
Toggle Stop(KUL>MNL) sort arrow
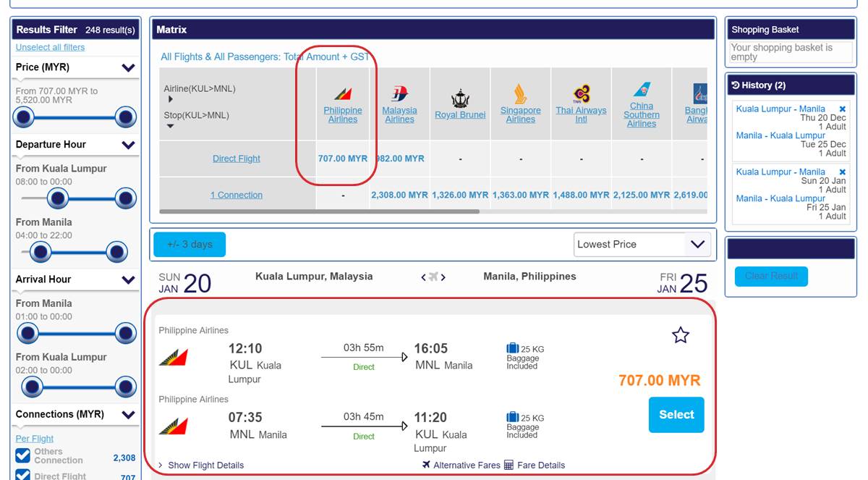[171, 126]
